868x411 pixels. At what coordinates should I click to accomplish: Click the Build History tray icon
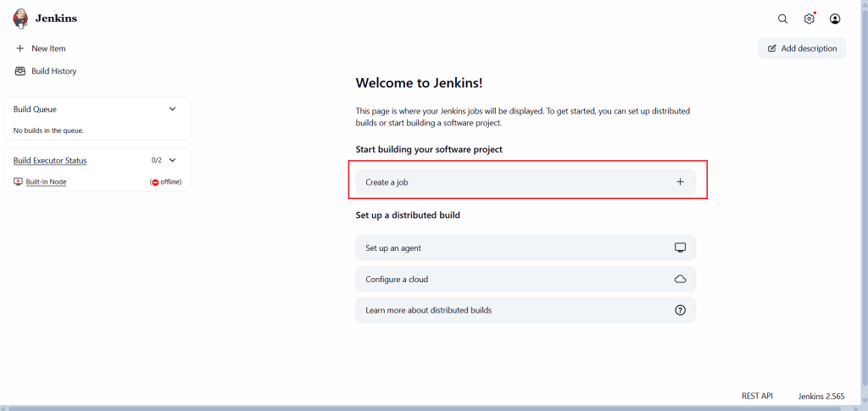pyautogui.click(x=20, y=71)
